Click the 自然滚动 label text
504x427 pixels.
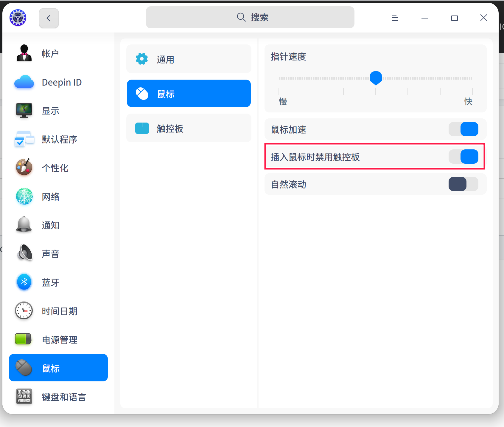pos(288,185)
